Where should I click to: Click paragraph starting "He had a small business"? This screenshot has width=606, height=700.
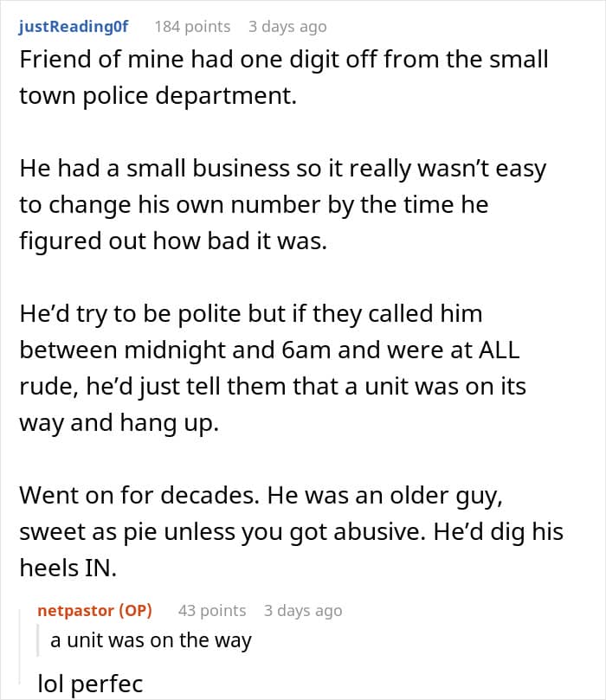pyautogui.click(x=282, y=204)
